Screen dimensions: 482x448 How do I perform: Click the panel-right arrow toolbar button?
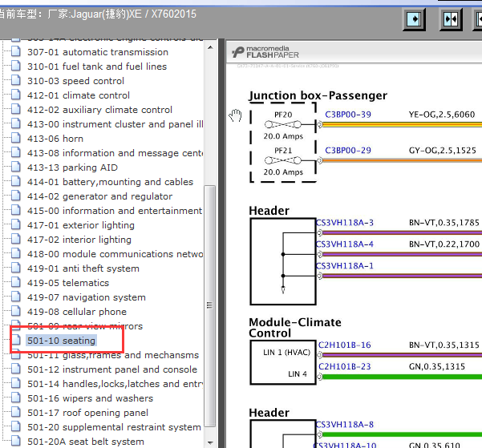pos(414,19)
